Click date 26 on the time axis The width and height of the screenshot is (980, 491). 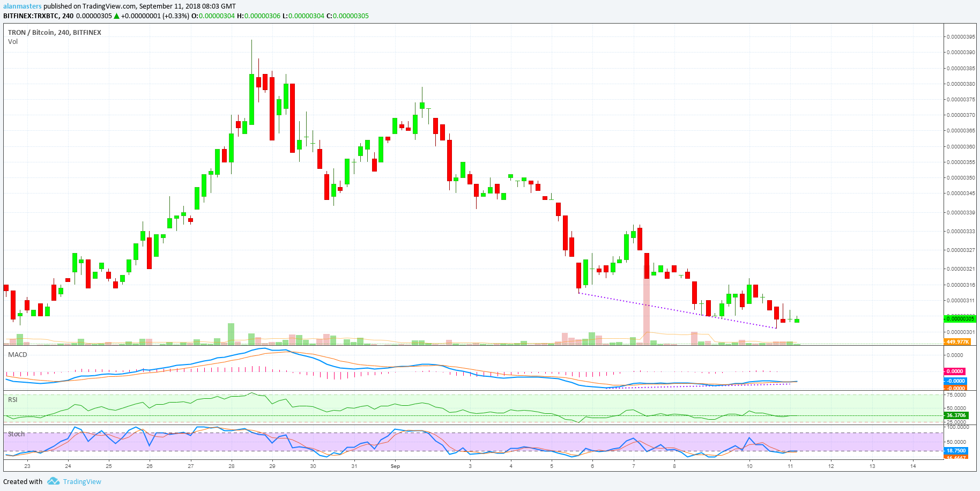[150, 466]
